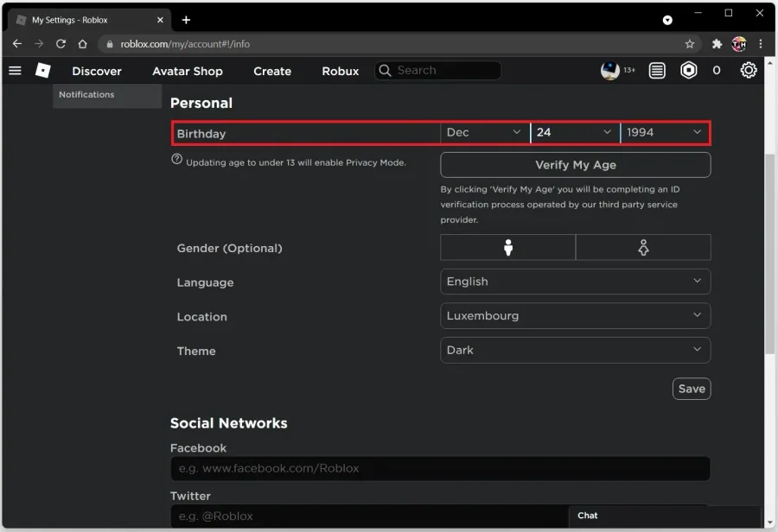Click the site lock icon
This screenshot has width=778, height=532.
tap(110, 44)
